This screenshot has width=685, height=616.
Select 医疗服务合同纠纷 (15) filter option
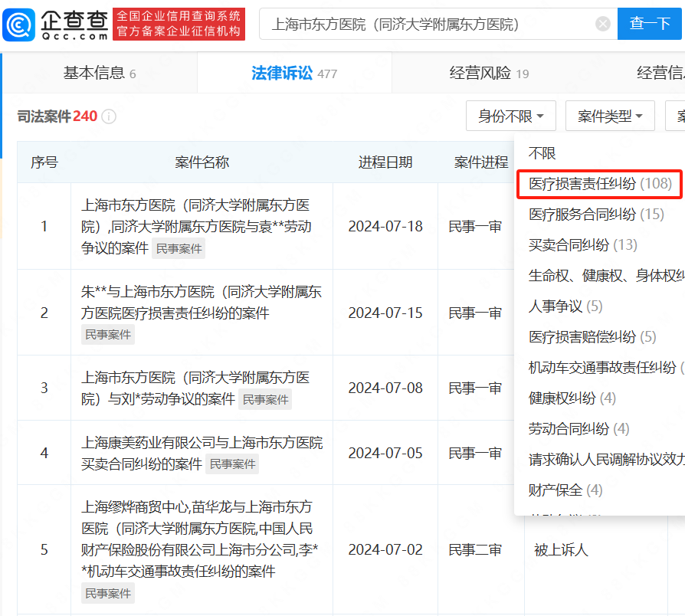[595, 215]
